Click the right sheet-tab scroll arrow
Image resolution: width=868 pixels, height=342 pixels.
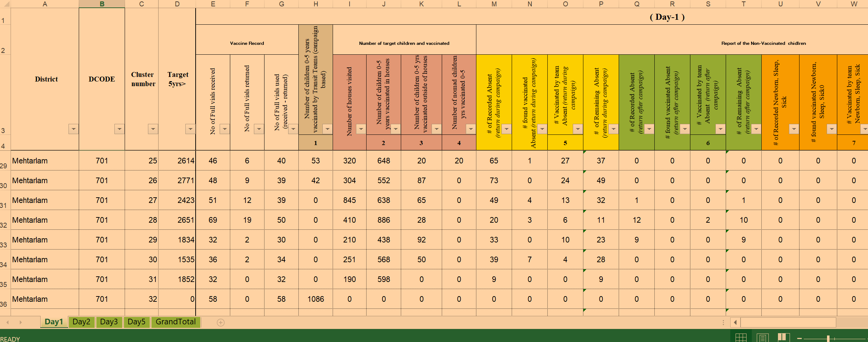(20, 322)
